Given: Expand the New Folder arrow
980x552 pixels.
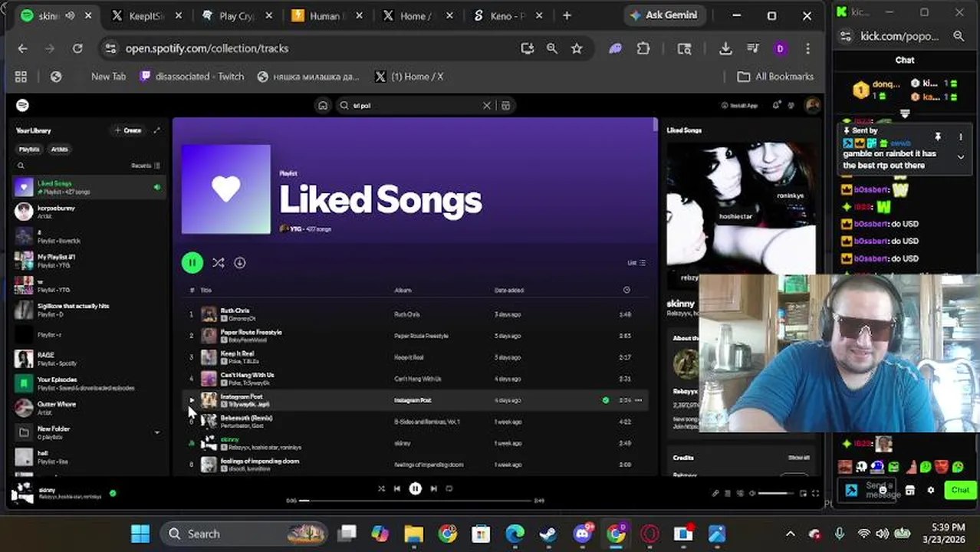Looking at the screenshot, I should tap(157, 432).
